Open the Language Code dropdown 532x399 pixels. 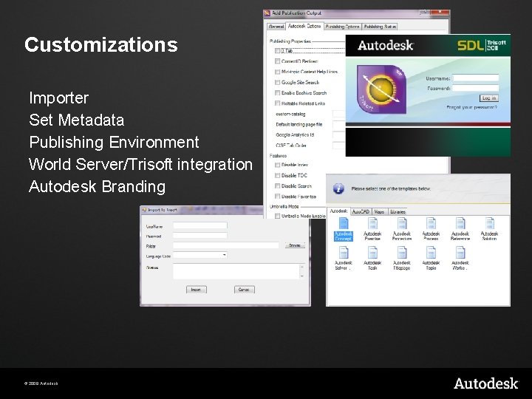pos(225,255)
